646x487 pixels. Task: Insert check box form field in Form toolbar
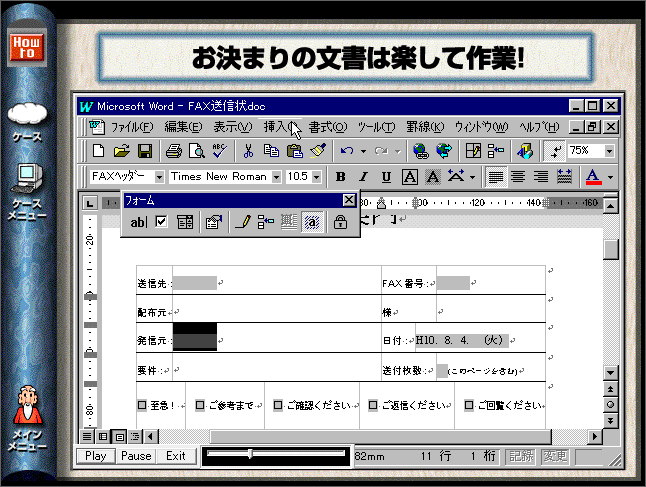pyautogui.click(x=162, y=222)
